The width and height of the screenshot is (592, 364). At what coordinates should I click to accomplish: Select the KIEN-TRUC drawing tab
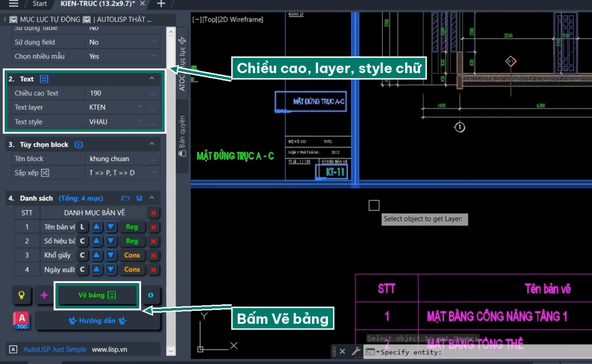pyautogui.click(x=97, y=4)
